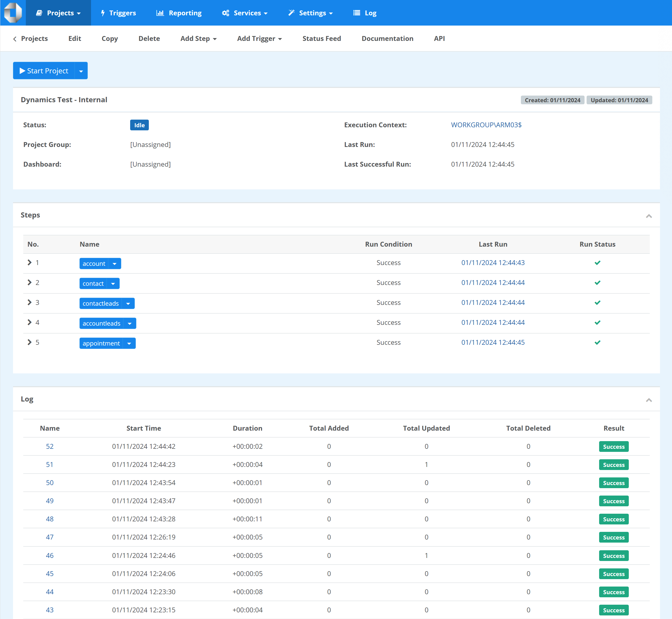The width and height of the screenshot is (672, 619).
Task: Open the Documentation link
Action: click(387, 39)
